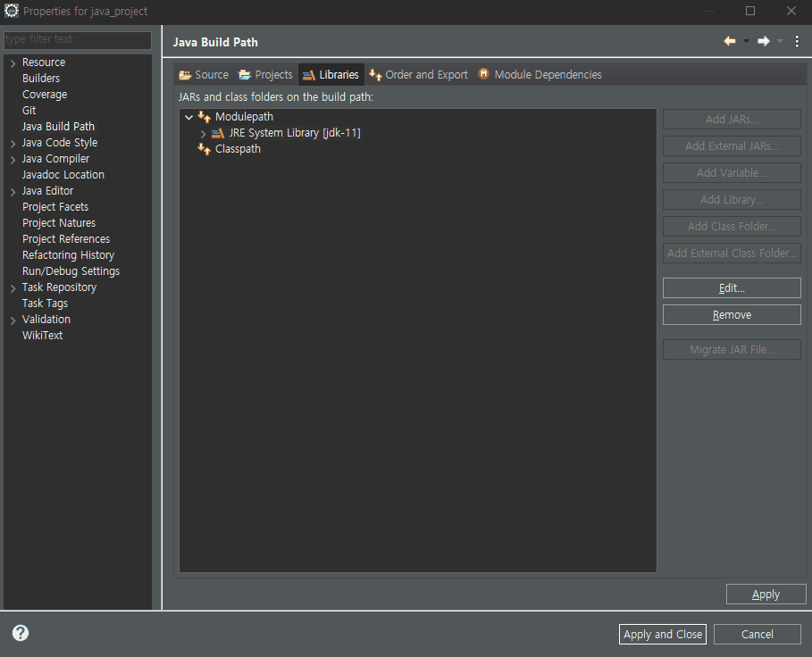
Task: Select WikiText in the sidebar
Action: [43, 336]
